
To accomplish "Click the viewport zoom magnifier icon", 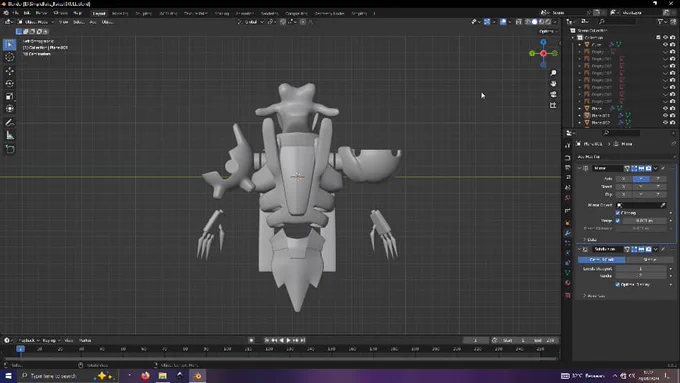I will [x=553, y=73].
